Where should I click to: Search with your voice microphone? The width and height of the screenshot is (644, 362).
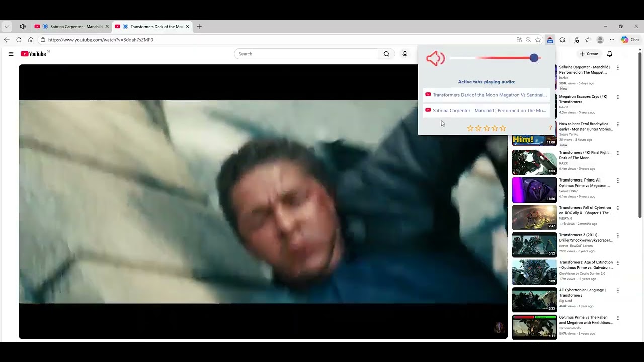[405, 54]
